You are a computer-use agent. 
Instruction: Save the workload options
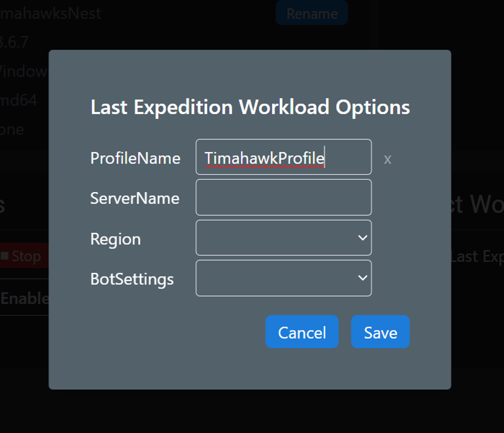pos(380,332)
